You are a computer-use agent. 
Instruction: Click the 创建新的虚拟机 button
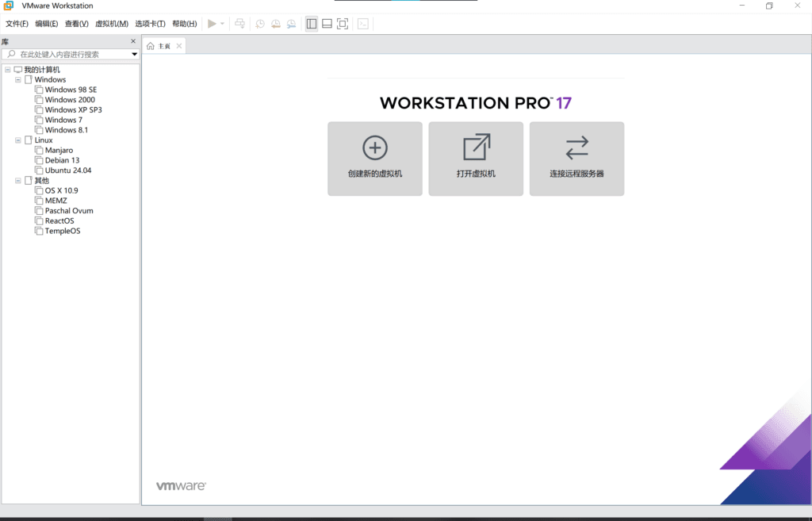point(375,159)
